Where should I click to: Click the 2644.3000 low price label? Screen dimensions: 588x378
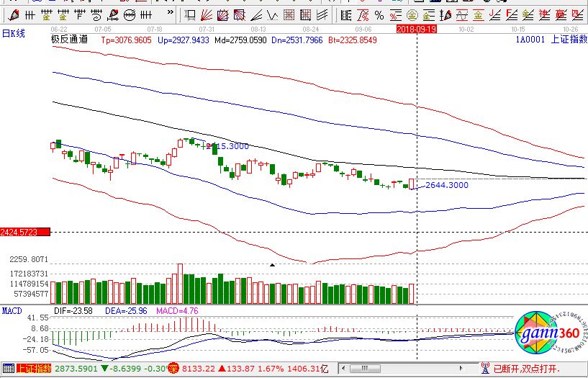click(446, 185)
